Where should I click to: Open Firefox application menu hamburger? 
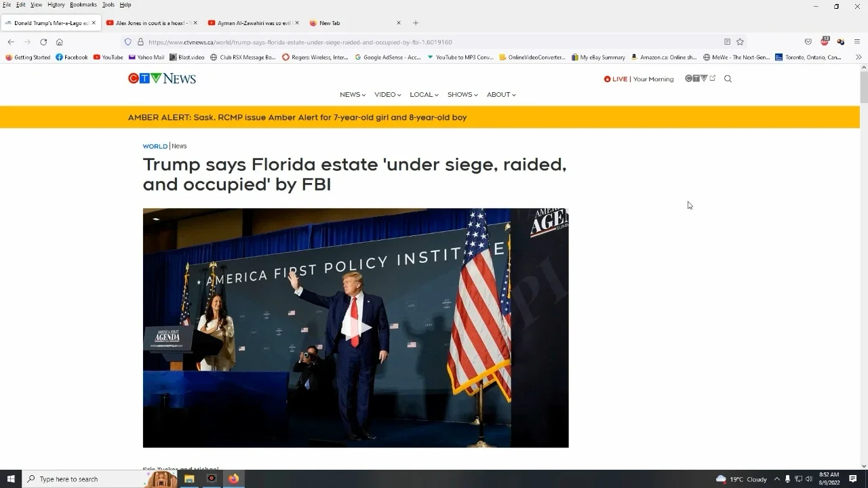tap(857, 42)
